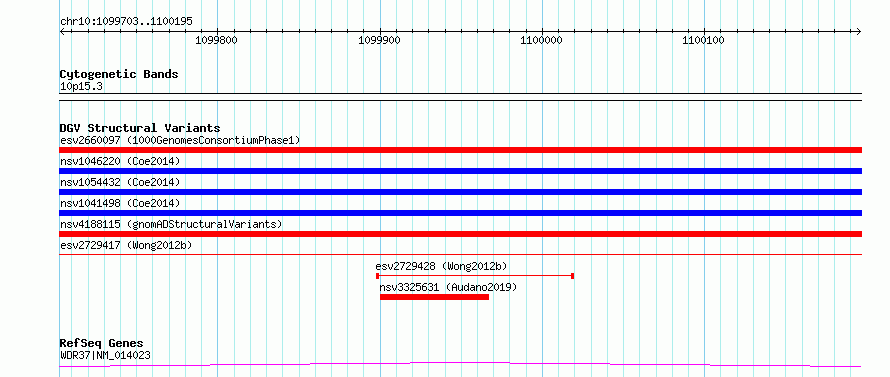
Task: Click the esv2660097 red variant bar
Action: coord(460,150)
